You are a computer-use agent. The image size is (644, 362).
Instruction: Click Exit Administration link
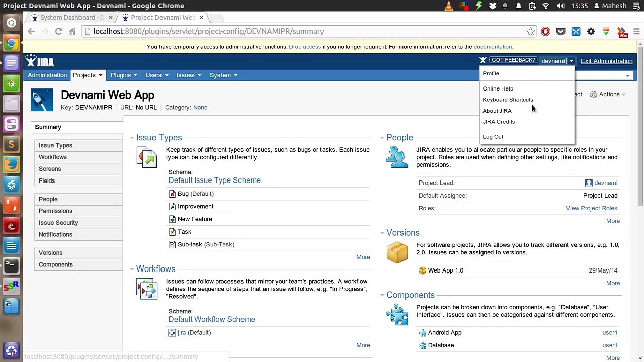click(606, 61)
